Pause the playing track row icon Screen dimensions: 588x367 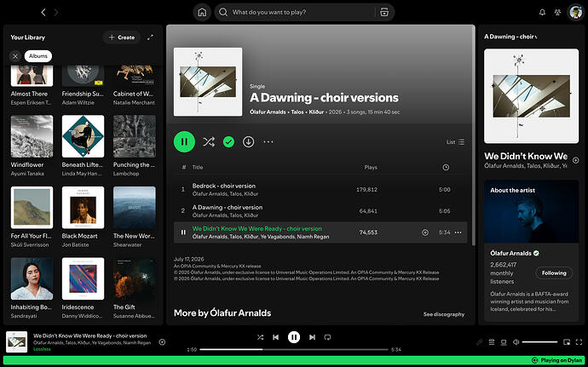click(x=183, y=232)
